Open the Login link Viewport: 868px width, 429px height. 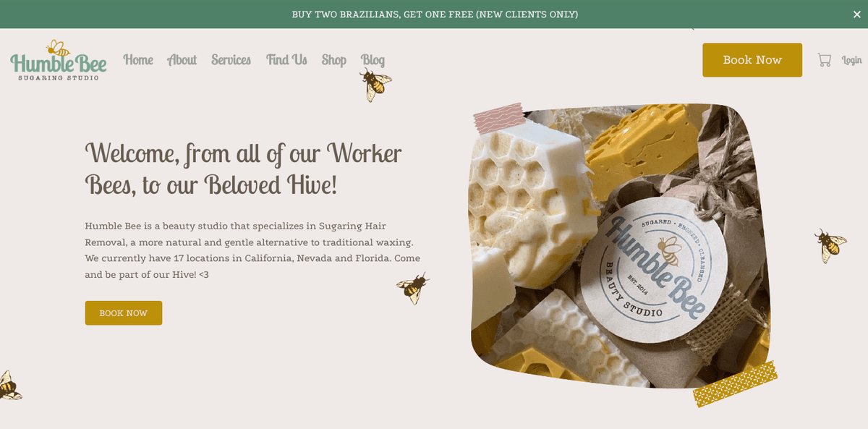point(851,60)
